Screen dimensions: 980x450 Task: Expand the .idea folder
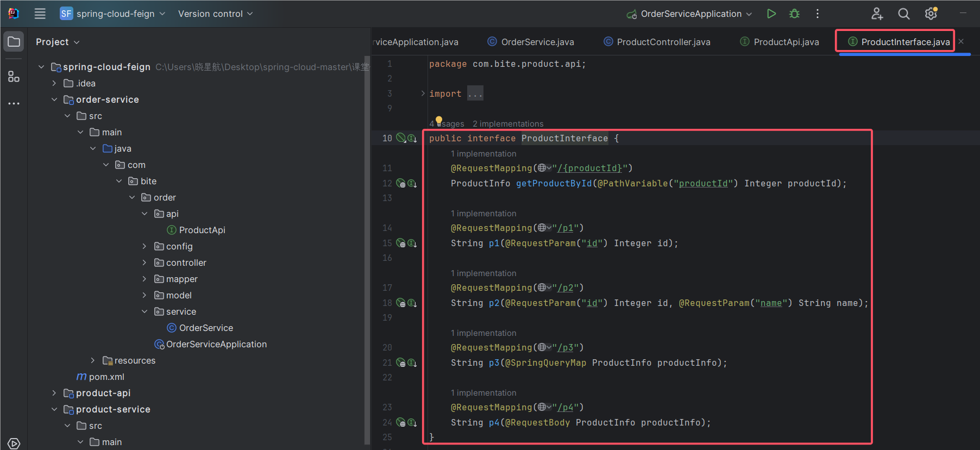coord(54,83)
